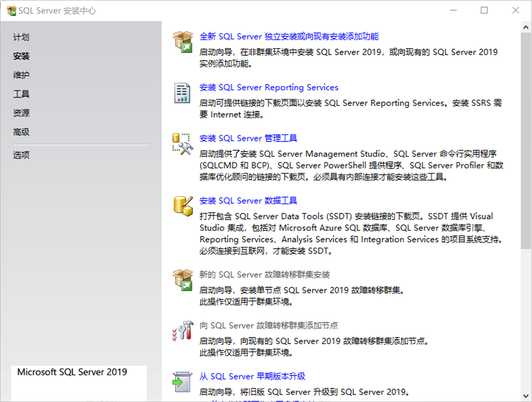
Task: Close the SQL Server 安装中心 window
Action: tap(516, 11)
